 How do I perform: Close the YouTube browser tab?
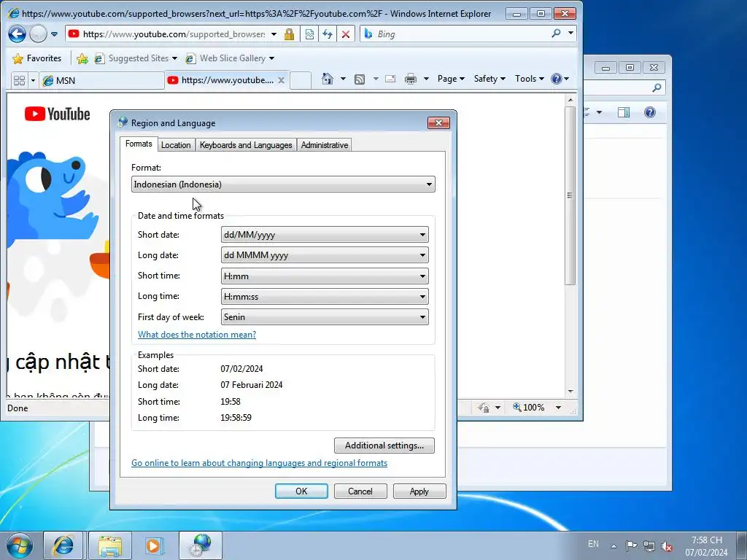(x=281, y=80)
